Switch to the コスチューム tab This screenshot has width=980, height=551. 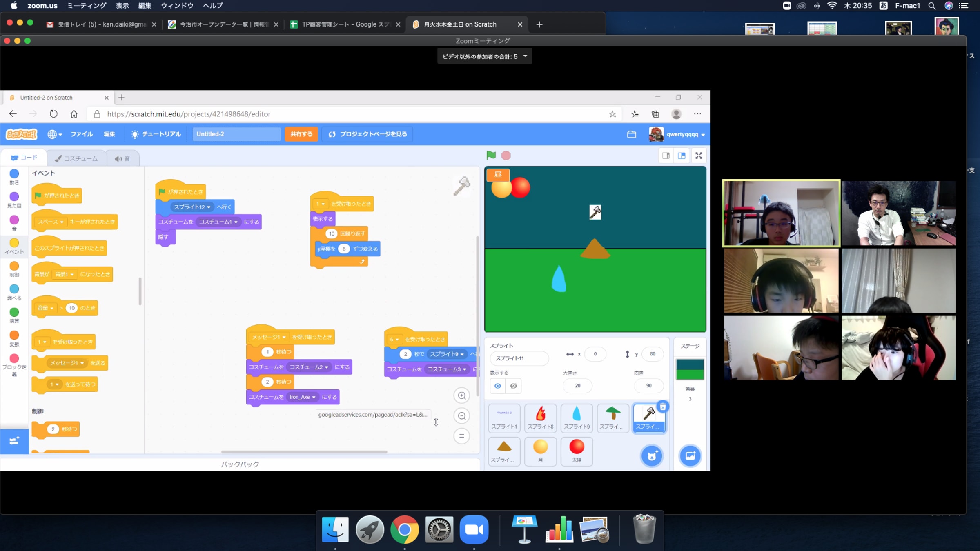[76, 158]
